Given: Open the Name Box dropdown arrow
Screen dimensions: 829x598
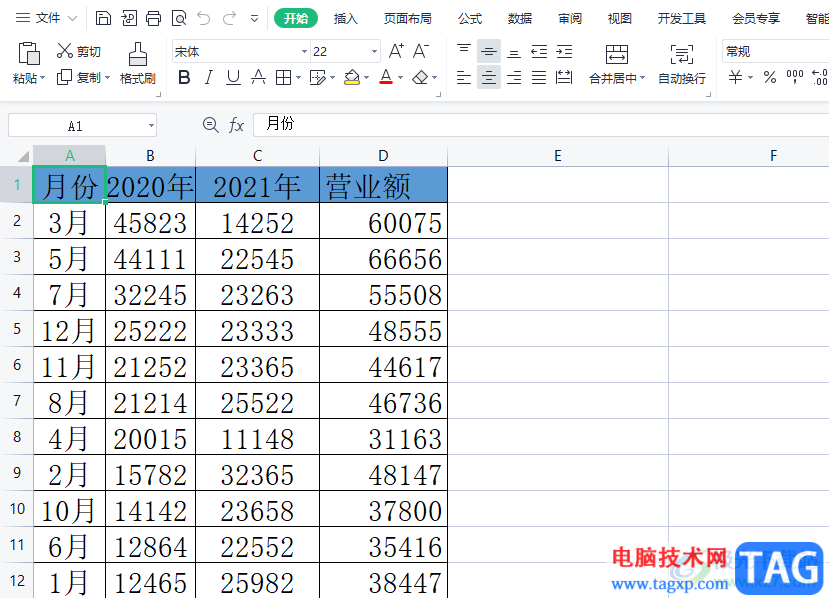Looking at the screenshot, I should click(x=151, y=125).
